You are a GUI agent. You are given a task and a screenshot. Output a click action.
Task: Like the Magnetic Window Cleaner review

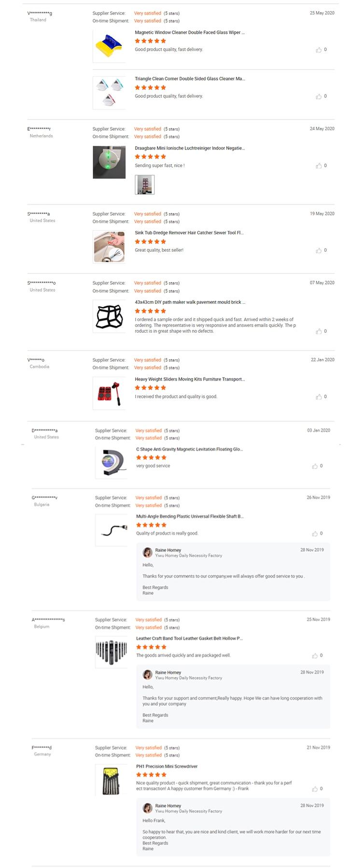(x=319, y=50)
